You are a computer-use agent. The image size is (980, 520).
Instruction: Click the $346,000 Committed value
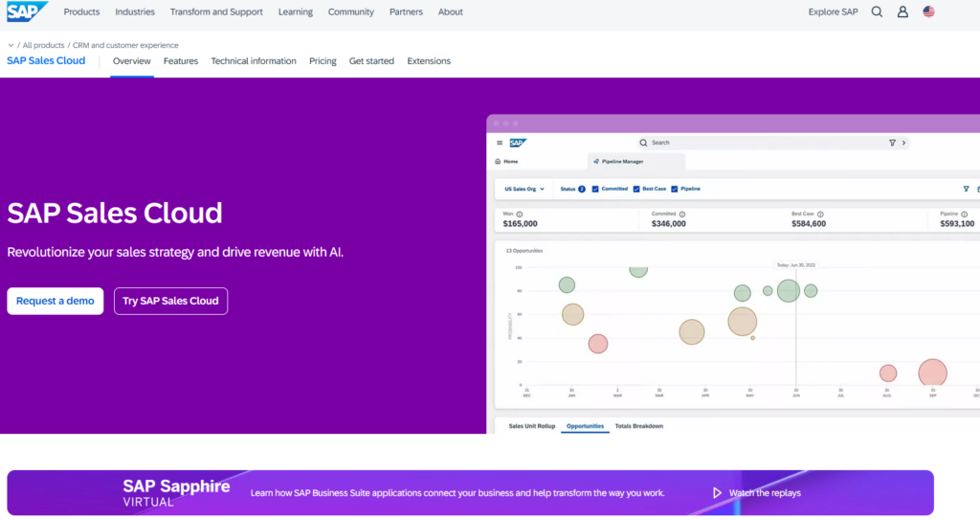[x=669, y=224]
